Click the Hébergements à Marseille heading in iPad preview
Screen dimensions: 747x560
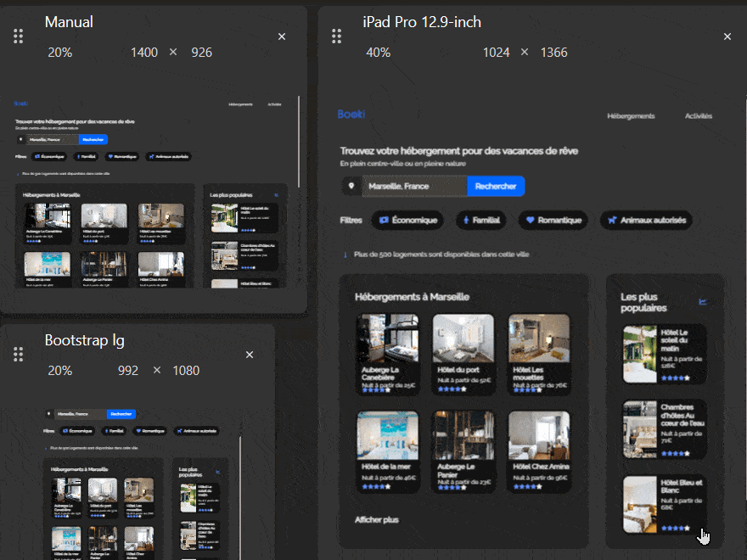click(x=412, y=297)
